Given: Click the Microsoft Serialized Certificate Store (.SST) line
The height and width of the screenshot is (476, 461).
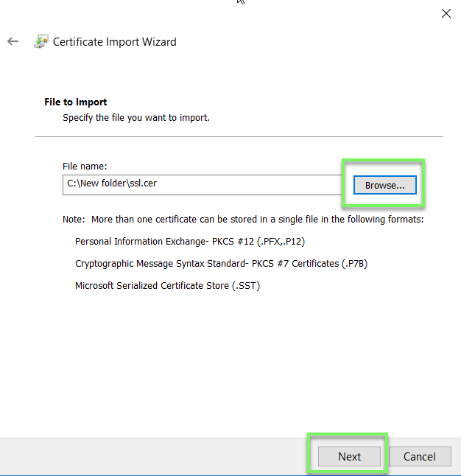Looking at the screenshot, I should 167,286.
